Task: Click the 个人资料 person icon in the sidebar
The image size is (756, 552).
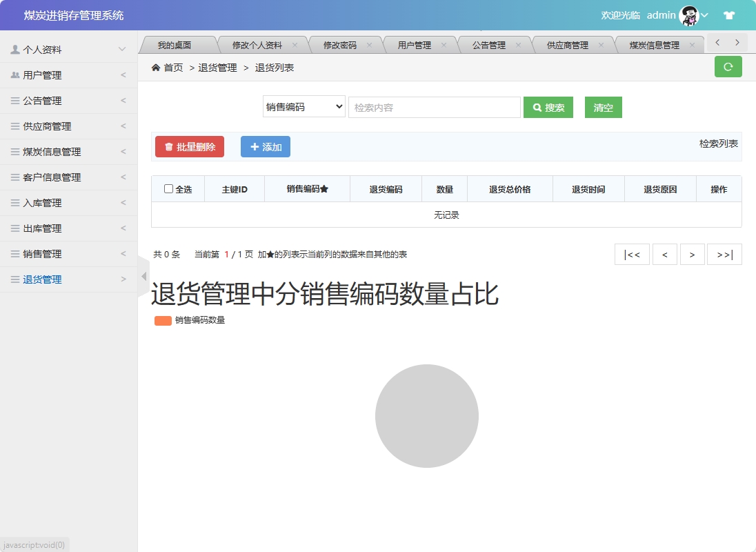Action: (x=15, y=48)
